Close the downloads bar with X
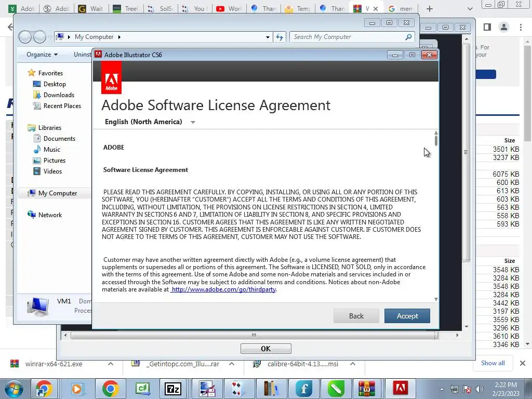Screen dimensions: 532x399 (523, 363)
